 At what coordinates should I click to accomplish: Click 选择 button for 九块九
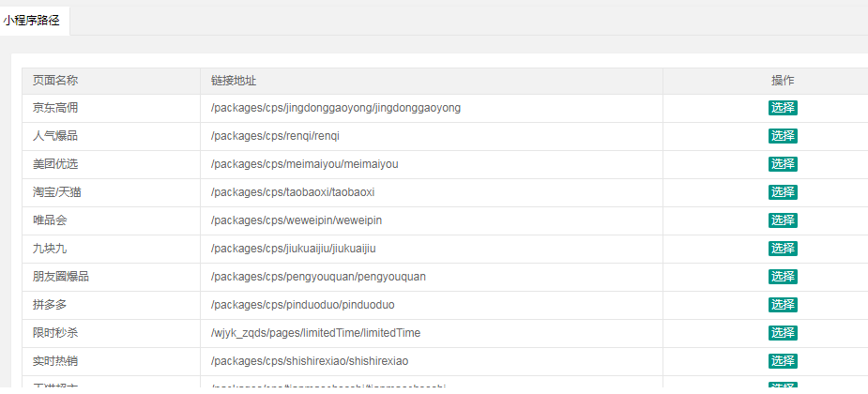click(783, 249)
